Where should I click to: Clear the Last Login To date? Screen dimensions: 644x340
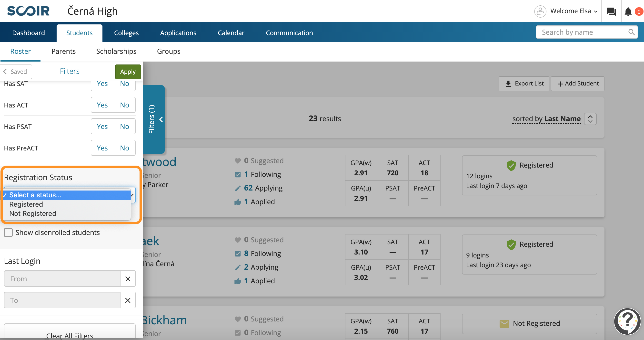pyautogui.click(x=128, y=300)
